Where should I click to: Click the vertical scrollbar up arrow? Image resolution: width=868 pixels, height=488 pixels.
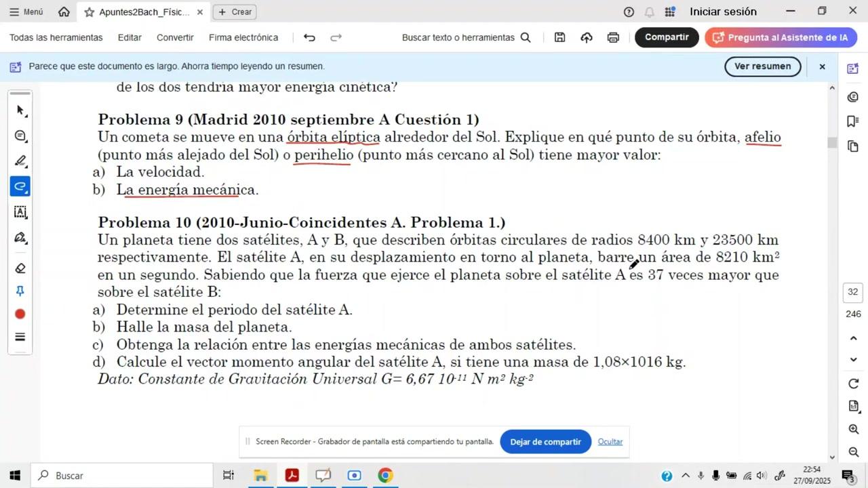832,88
